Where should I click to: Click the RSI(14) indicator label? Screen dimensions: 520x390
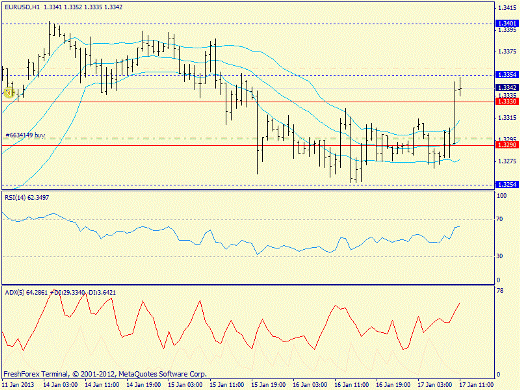tap(27, 198)
